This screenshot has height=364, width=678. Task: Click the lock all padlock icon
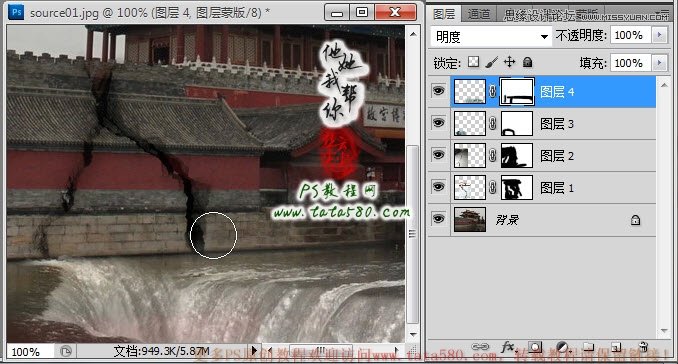(x=528, y=62)
